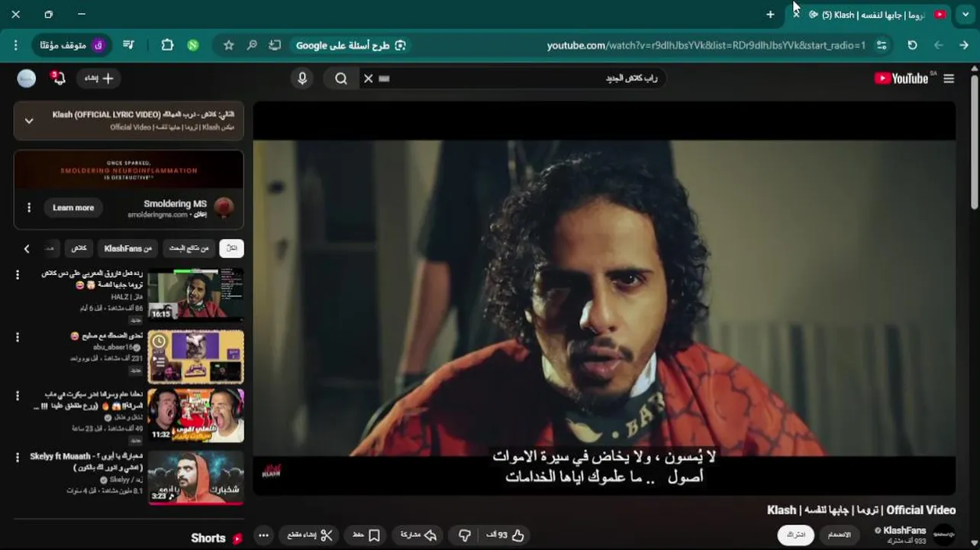Open options for the abu_abeer16 video
The image size is (980, 550).
point(18,337)
